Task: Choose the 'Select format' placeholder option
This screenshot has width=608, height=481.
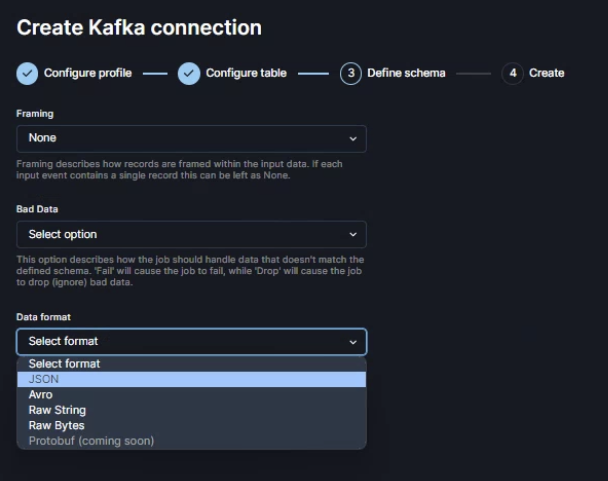Action: [64, 364]
